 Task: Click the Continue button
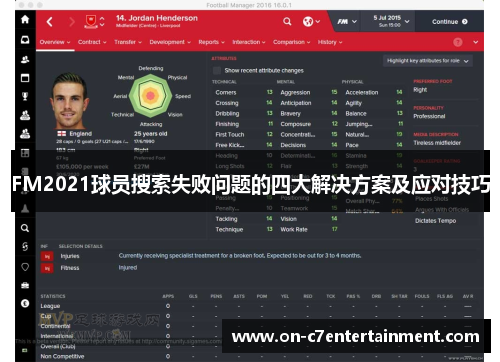click(450, 22)
